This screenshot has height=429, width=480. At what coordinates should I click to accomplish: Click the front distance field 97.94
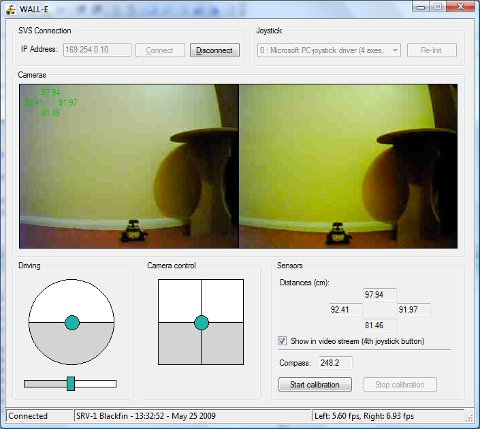tap(379, 295)
